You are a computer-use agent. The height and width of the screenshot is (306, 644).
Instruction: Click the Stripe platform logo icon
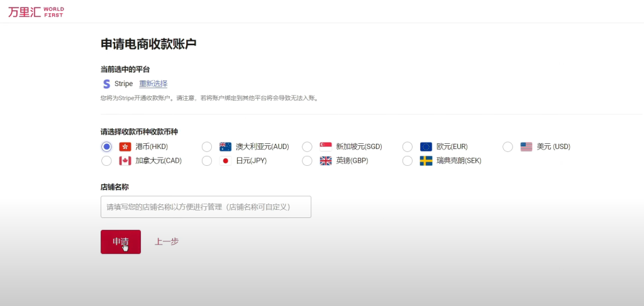[107, 84]
